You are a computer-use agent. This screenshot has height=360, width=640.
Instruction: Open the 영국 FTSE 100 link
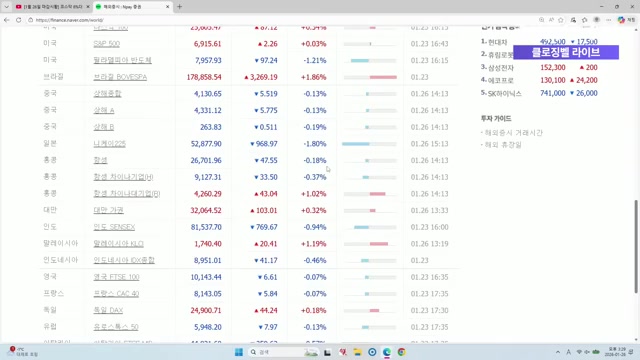[x=116, y=277]
